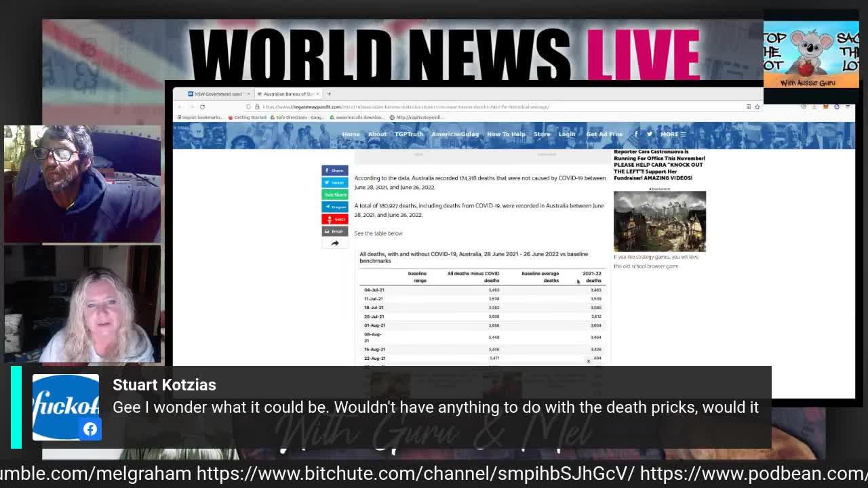Click 'baseline range' column header
The width and height of the screenshot is (868, 488).
click(417, 277)
